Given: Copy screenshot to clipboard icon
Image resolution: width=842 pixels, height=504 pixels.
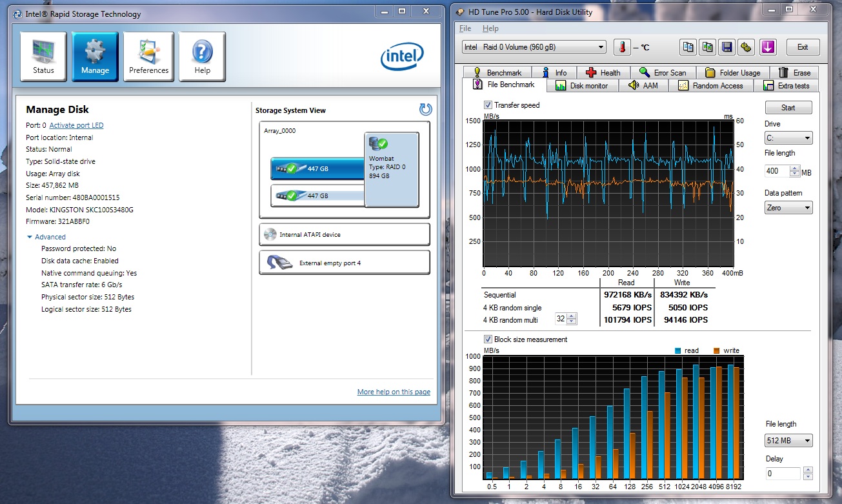Looking at the screenshot, I should pos(708,47).
